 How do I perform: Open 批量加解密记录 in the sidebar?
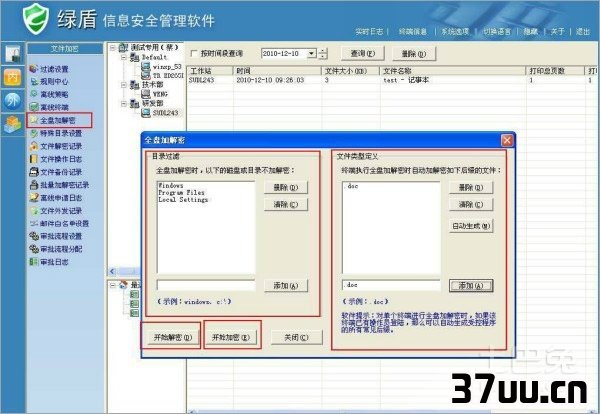[59, 185]
